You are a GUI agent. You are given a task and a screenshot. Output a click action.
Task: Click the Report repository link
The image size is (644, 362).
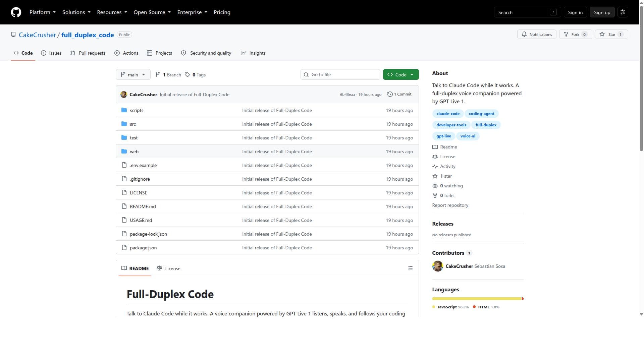click(x=450, y=205)
